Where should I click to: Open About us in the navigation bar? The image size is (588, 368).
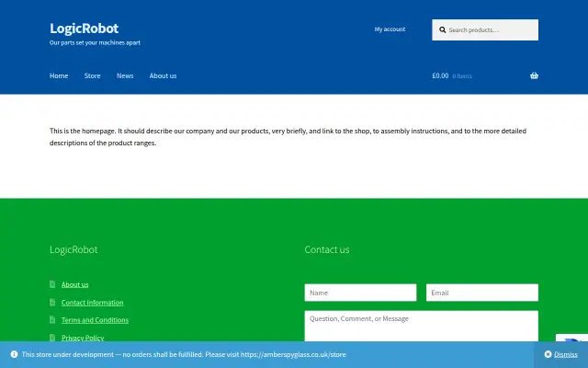click(163, 75)
